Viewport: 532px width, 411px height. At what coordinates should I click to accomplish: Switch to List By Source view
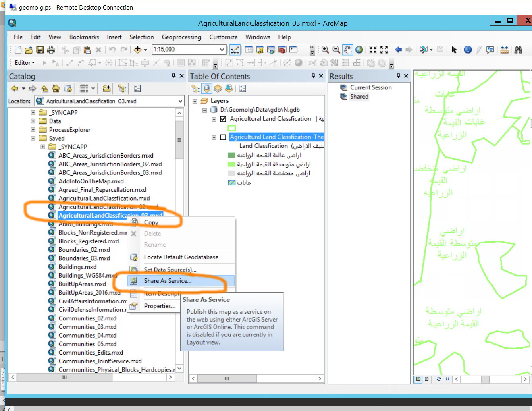(207, 89)
